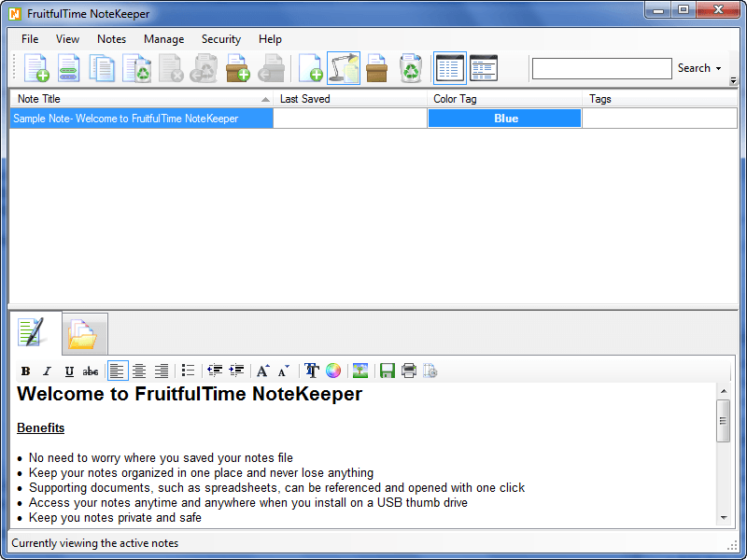Save the note with the green floppy icon
Viewport: 747px width, 560px height.
click(x=388, y=371)
